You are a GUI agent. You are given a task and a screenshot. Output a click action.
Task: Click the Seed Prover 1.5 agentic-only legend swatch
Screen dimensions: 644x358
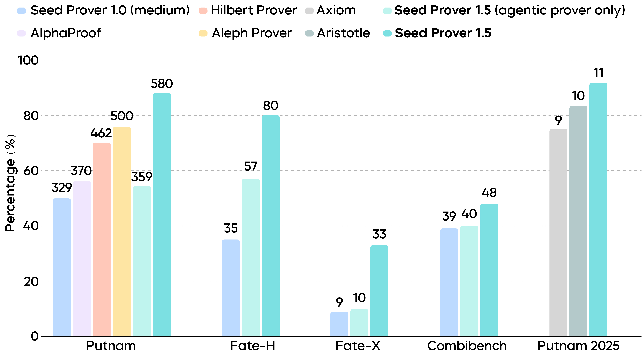click(x=387, y=11)
